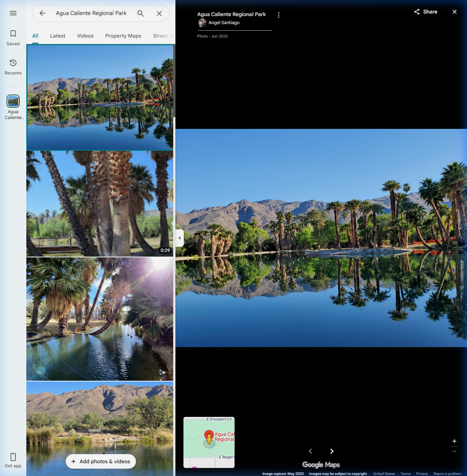Zoom out the mini map with minus control
The width and height of the screenshot is (467, 476).
point(454,451)
